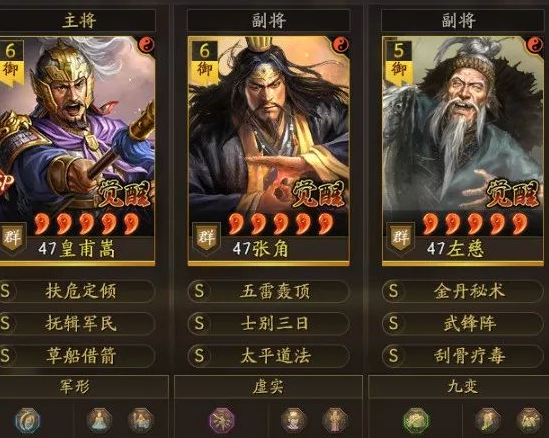549x438 pixels.
Task: Click the red star row on 张角
Action: point(281,224)
